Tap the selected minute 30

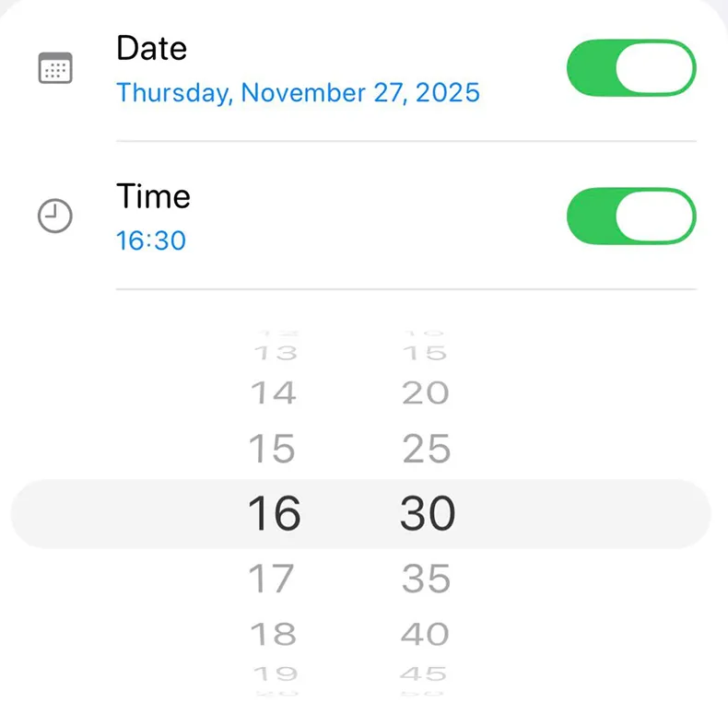(428, 513)
